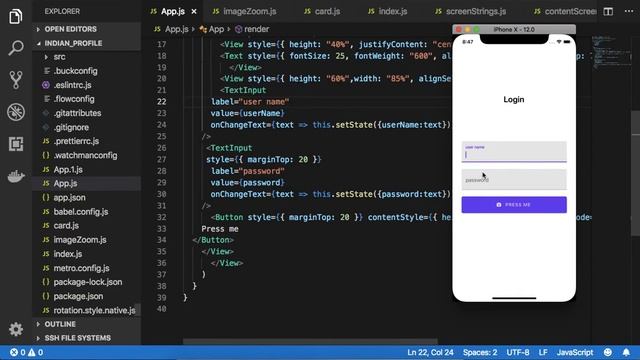Image resolution: width=640 pixels, height=360 pixels.
Task: Open the Extensions view in activity bar
Action: [16, 144]
